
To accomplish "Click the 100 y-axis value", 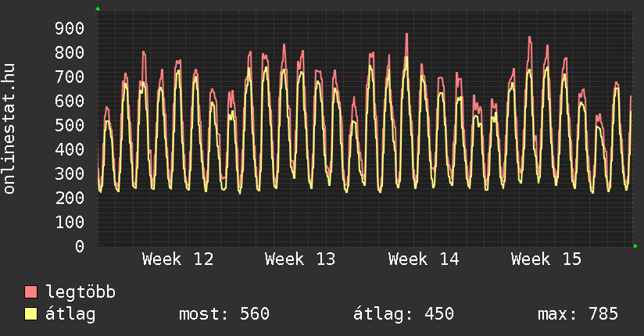I will point(69,223).
